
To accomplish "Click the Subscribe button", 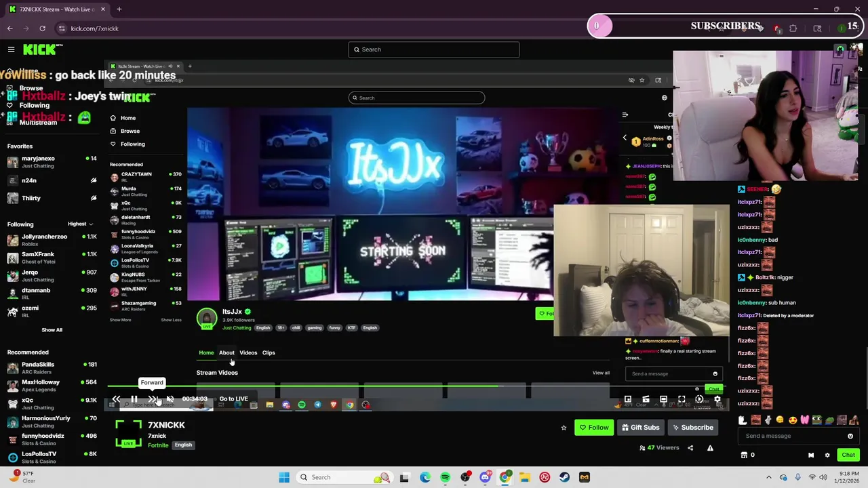I will (692, 428).
